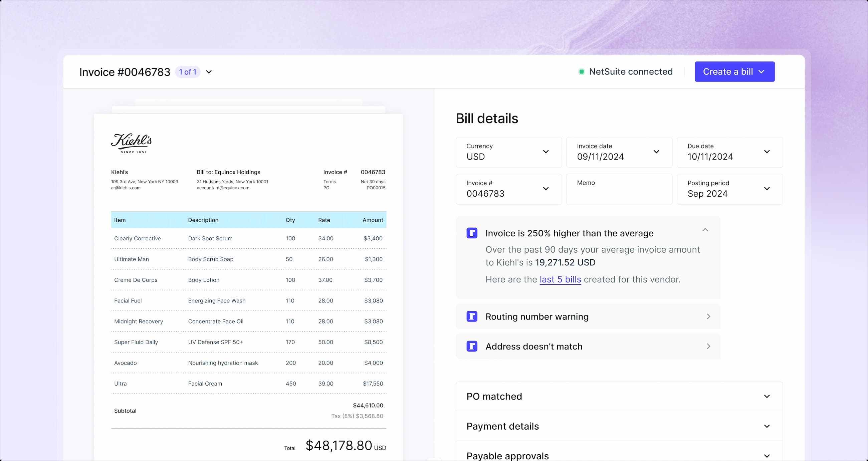Screen dimensions: 868x461
Task: Open the Due date dropdown
Action: click(730, 152)
